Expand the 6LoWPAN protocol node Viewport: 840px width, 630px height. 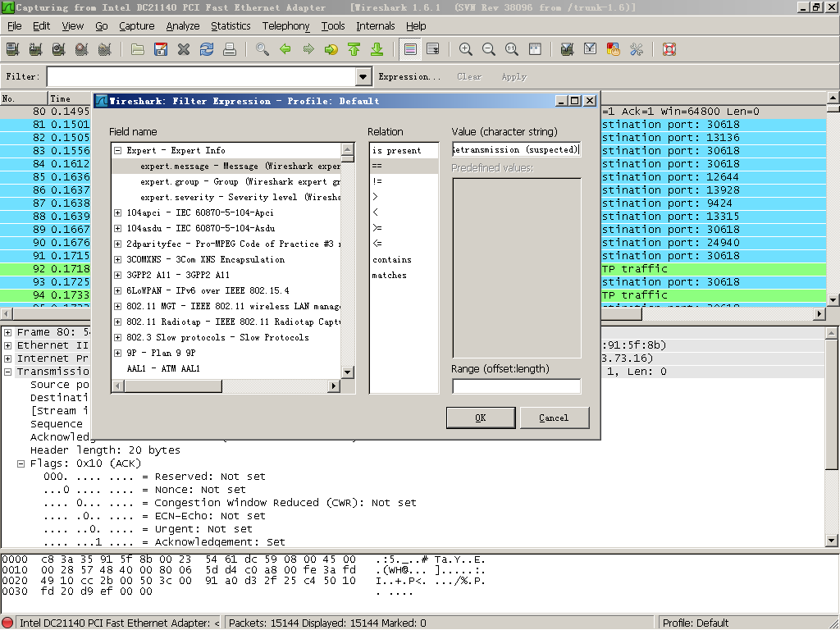tap(118, 291)
